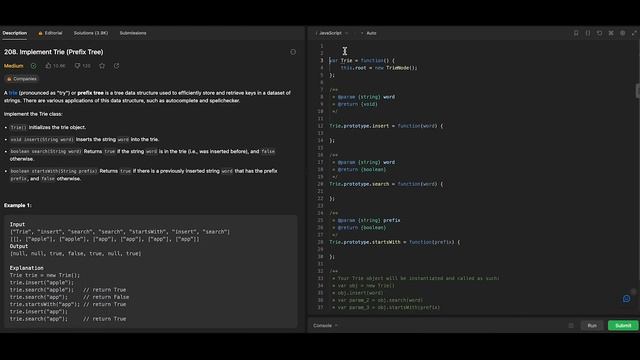Image resolution: width=640 pixels, height=360 pixels.
Task: Click the circular hint icon beside problem title
Action: pyautogui.click(x=293, y=52)
